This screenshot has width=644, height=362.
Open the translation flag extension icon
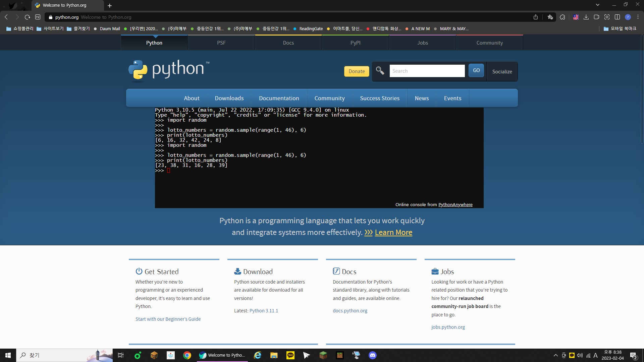(576, 17)
